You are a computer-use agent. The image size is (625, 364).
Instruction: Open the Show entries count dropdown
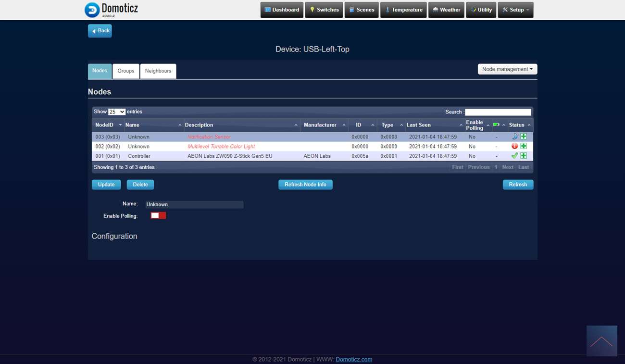click(116, 112)
